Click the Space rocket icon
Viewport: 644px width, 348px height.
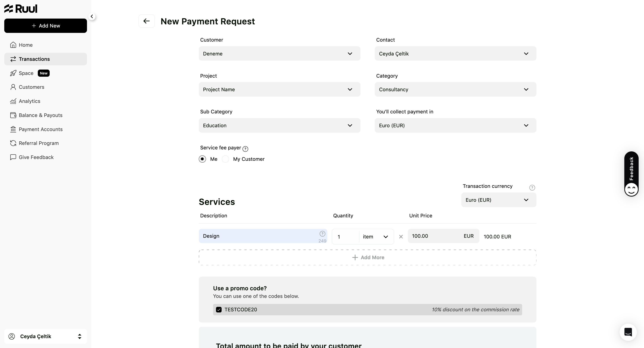pos(13,73)
